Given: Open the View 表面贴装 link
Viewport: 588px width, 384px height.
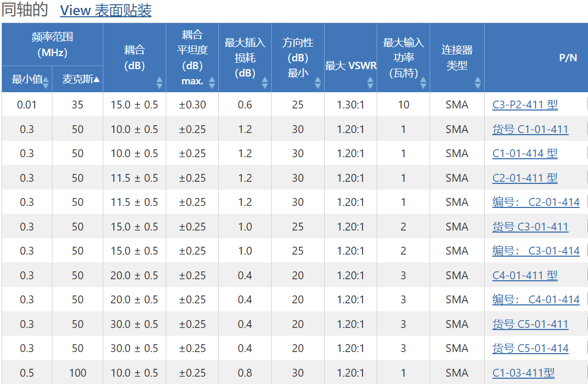Looking at the screenshot, I should [106, 10].
